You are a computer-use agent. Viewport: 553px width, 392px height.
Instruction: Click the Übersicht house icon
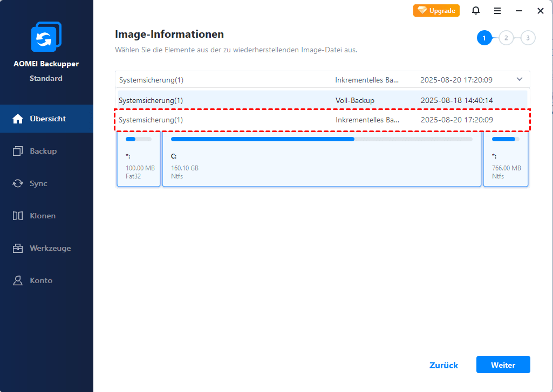pos(18,119)
